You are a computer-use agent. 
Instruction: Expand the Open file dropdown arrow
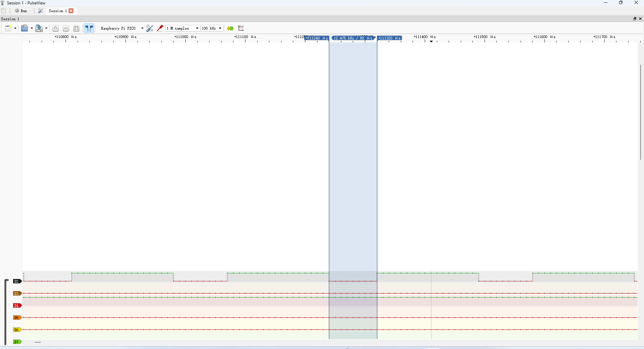click(32, 28)
